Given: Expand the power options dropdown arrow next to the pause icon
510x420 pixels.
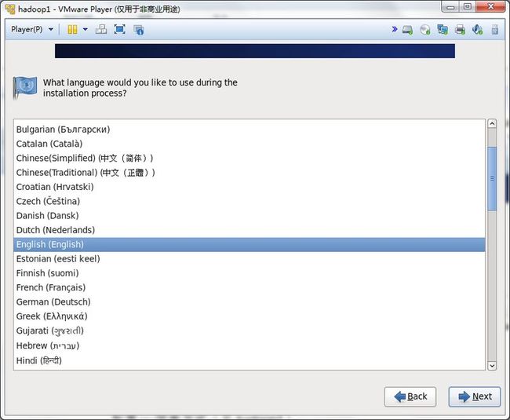Looking at the screenshot, I should (86, 30).
